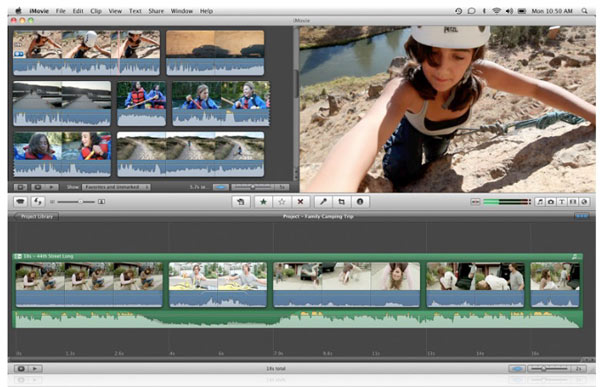Mark selection as favorite with black star
This screenshot has height=387, width=600.
[263, 202]
